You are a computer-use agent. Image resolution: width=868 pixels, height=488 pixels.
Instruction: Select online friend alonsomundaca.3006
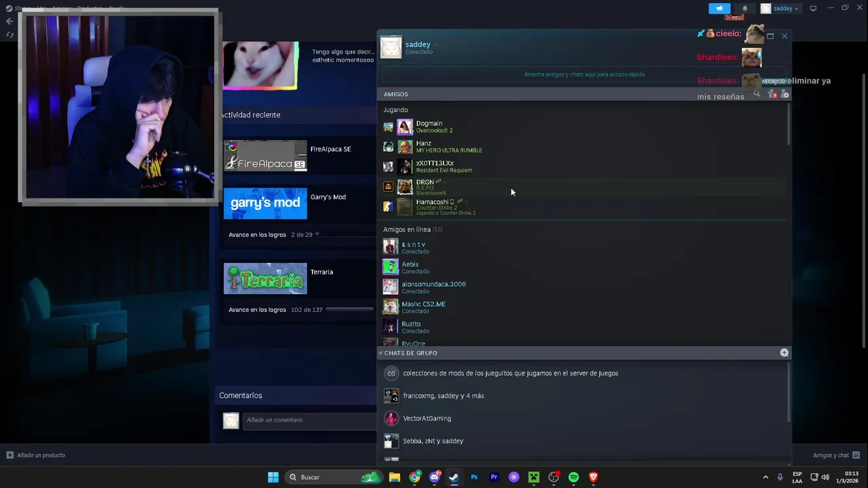(583, 287)
